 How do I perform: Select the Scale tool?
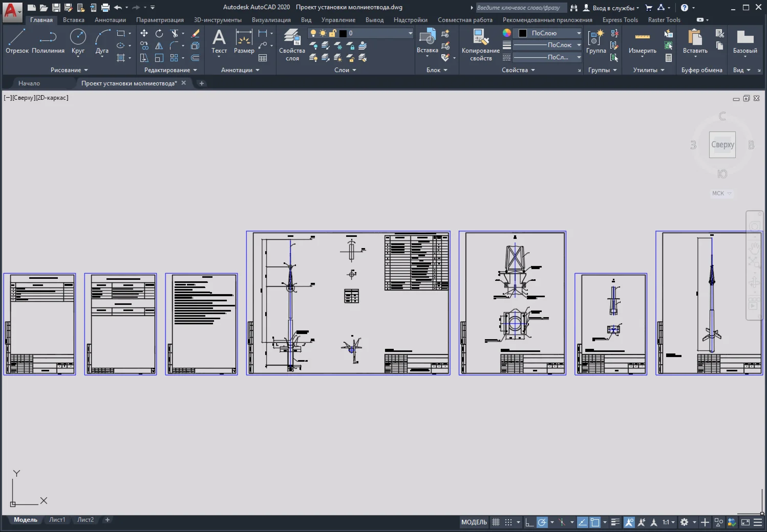coord(159,58)
